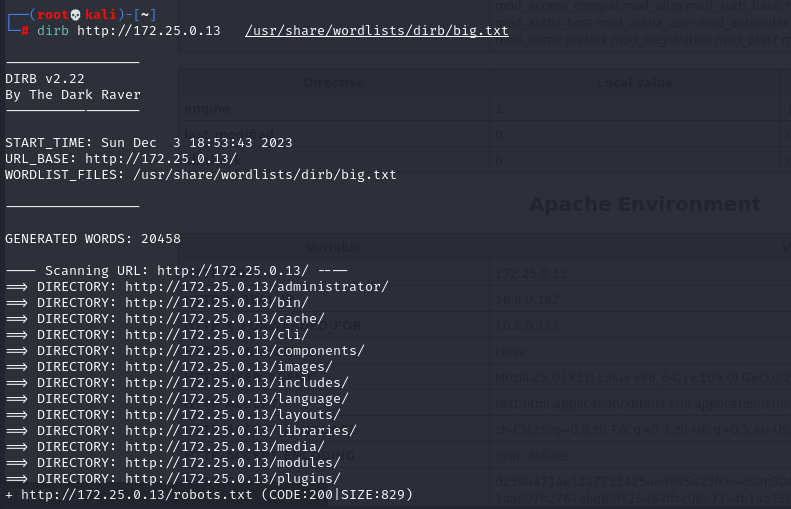Click the robots.txt result URL

click(x=137, y=495)
